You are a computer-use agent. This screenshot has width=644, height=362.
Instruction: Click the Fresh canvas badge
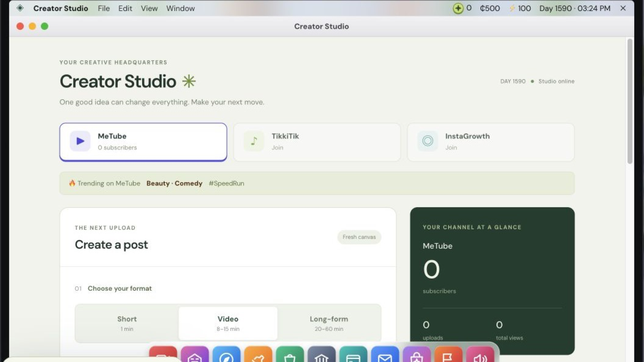pyautogui.click(x=359, y=237)
